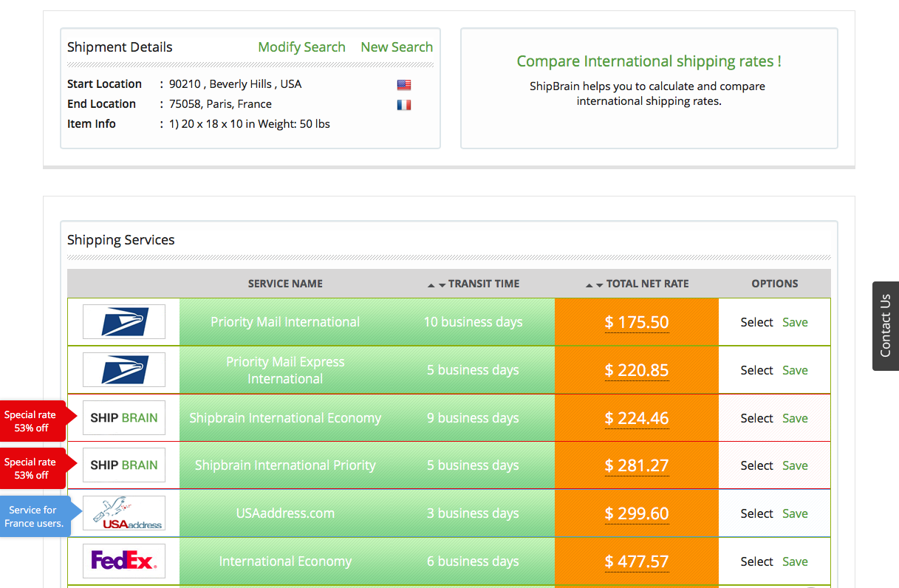Image resolution: width=899 pixels, height=588 pixels.
Task: Sort descending by Total Net Rate arrow
Action: click(600, 285)
